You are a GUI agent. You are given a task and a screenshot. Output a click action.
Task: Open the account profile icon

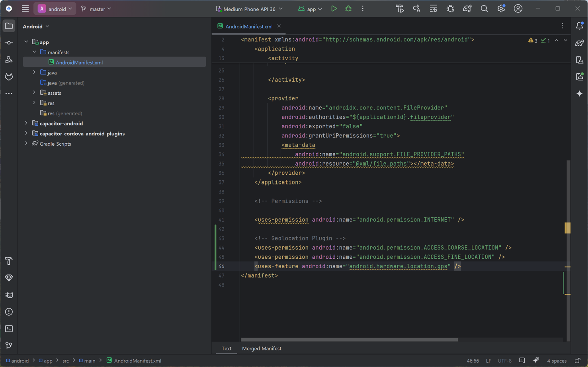click(x=518, y=9)
